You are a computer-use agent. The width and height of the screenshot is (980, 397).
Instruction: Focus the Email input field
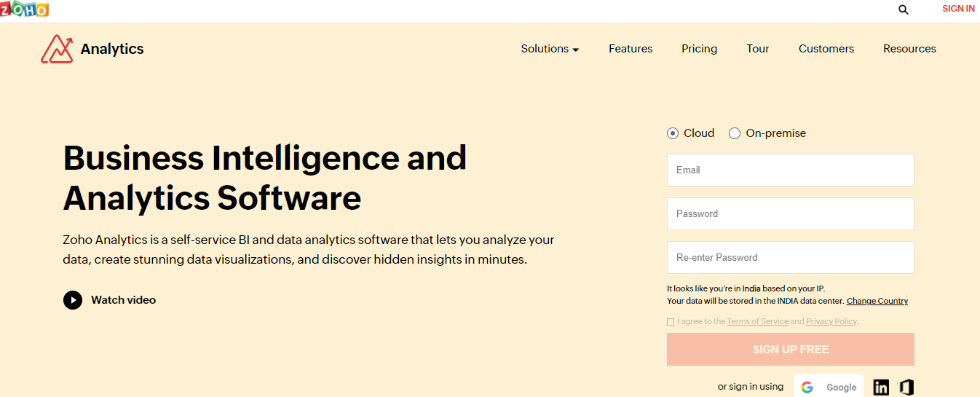791,170
